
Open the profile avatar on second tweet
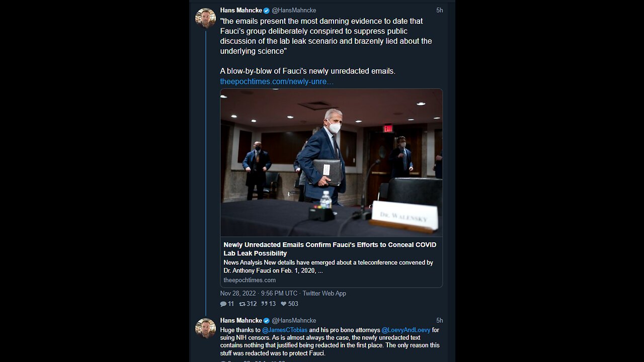(x=205, y=328)
